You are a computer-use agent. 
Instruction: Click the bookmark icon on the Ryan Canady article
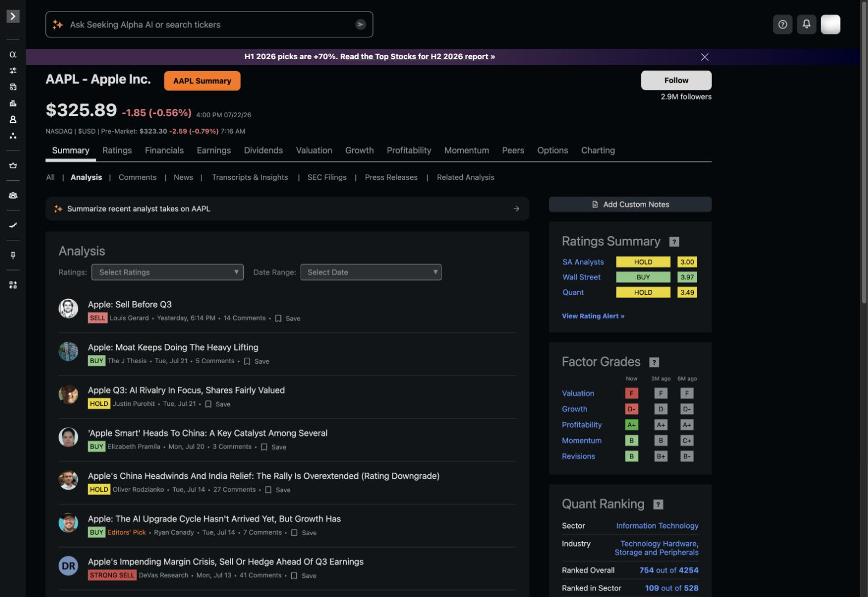coord(294,533)
